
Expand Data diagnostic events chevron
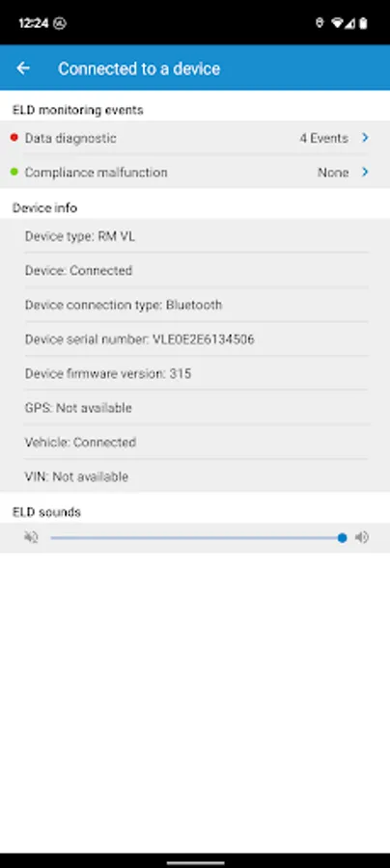pos(365,137)
